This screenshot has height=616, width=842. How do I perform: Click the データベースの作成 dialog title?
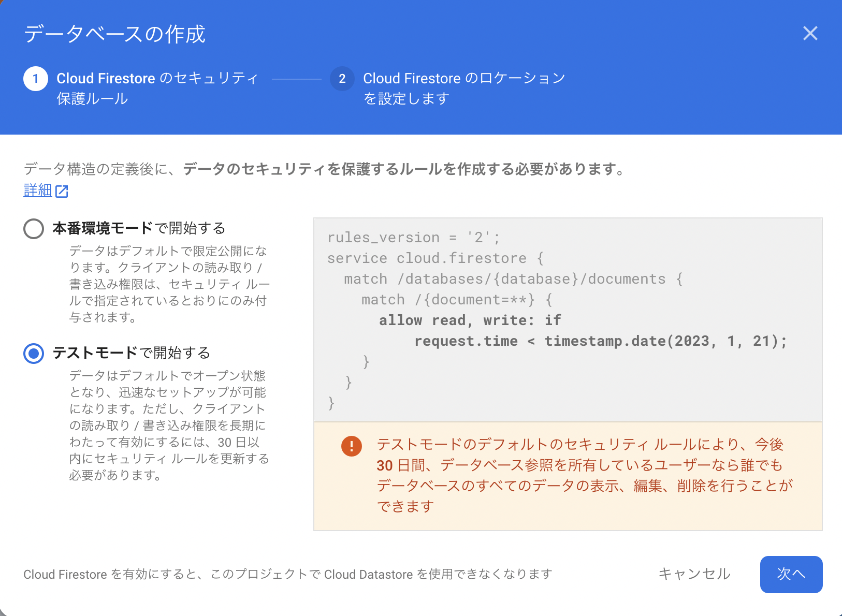(114, 34)
